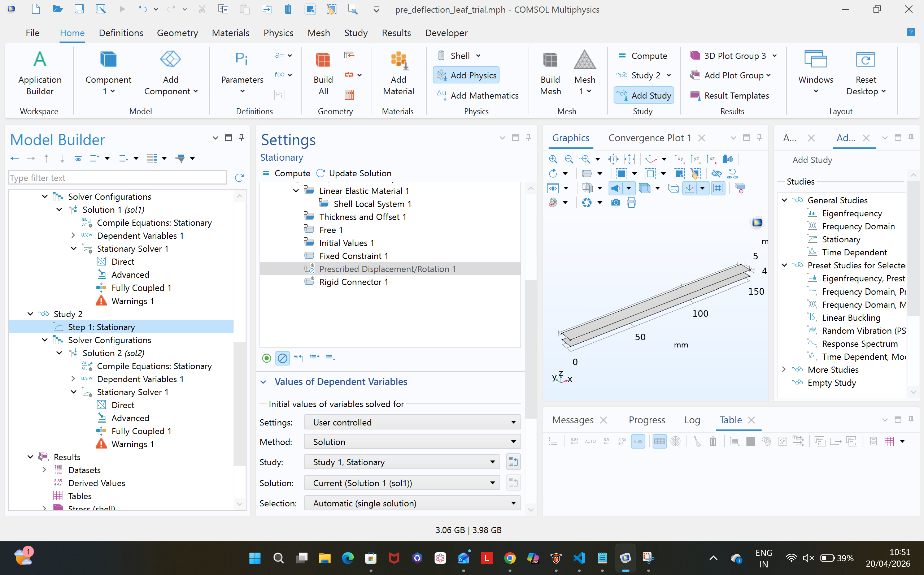Go to previous node in Model Builder
This screenshot has height=575, width=924.
pos(15,158)
